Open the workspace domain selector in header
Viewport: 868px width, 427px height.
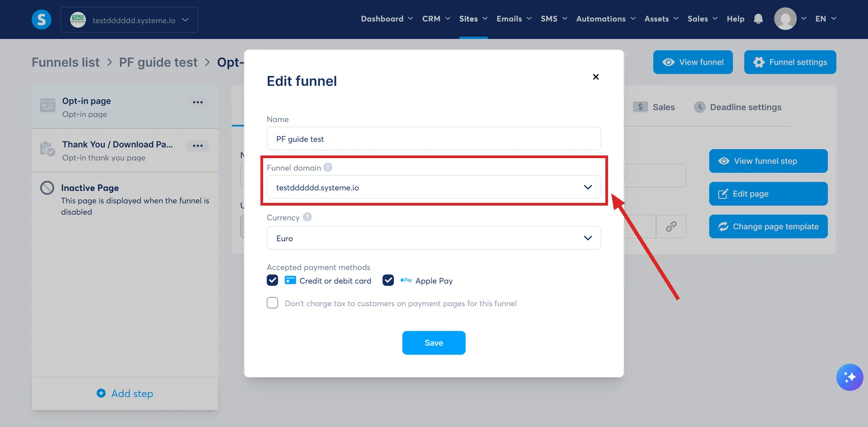pyautogui.click(x=129, y=19)
